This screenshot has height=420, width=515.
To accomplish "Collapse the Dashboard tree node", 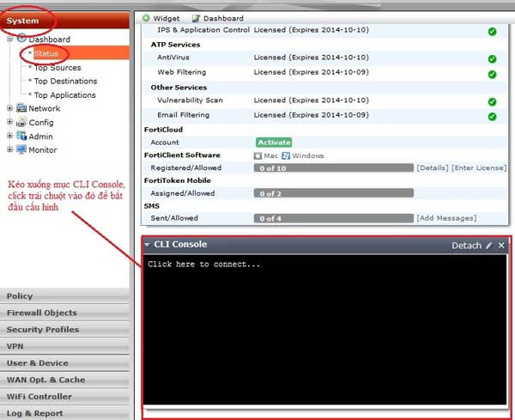I will (x=9, y=39).
